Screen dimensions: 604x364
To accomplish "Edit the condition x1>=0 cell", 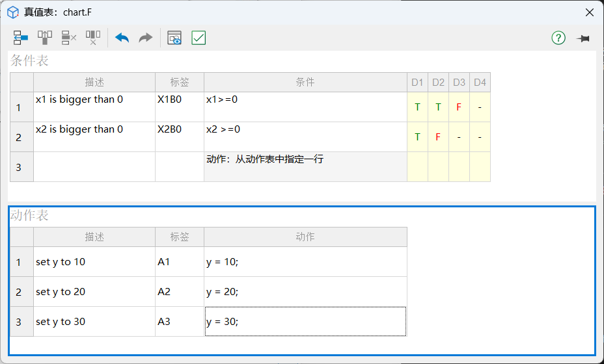I will (305, 107).
